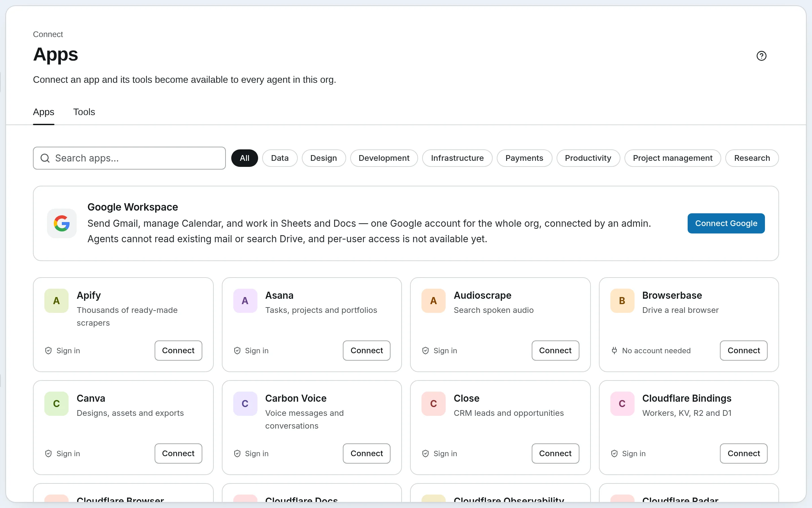Click the Carbon Voice card title
The height and width of the screenshot is (508, 812).
296,398
